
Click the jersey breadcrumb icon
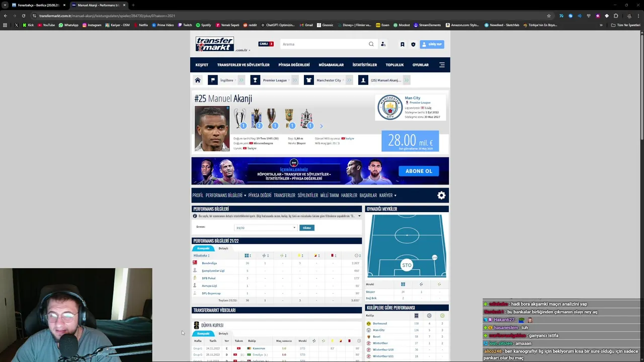[309, 80]
